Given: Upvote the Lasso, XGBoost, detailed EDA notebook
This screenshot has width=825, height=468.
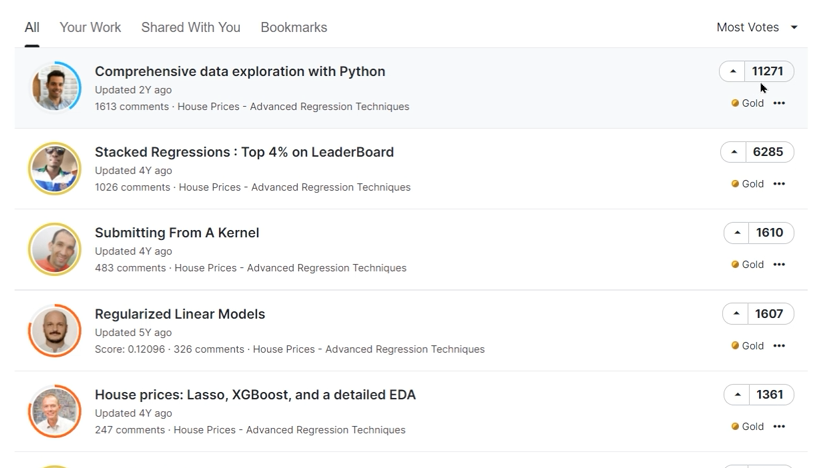Looking at the screenshot, I should 737,395.
